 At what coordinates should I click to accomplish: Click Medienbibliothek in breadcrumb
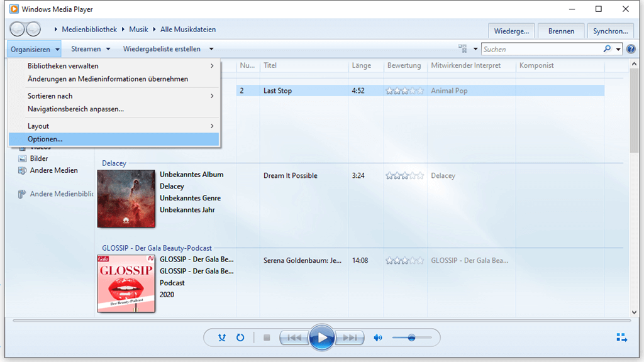(89, 30)
